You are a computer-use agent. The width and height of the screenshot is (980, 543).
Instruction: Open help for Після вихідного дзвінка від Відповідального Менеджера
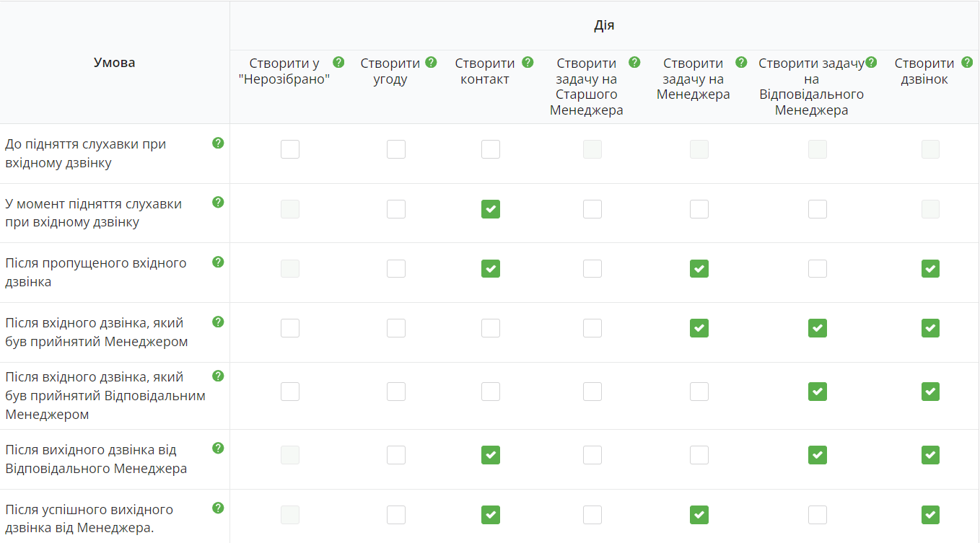tap(218, 448)
